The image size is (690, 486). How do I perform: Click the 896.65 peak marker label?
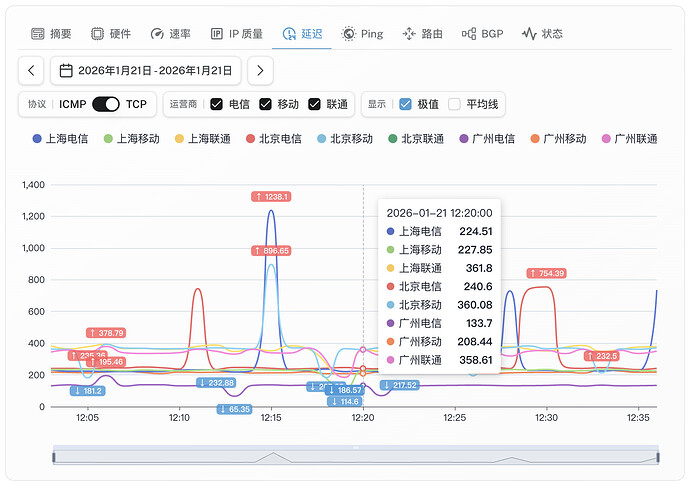[271, 251]
